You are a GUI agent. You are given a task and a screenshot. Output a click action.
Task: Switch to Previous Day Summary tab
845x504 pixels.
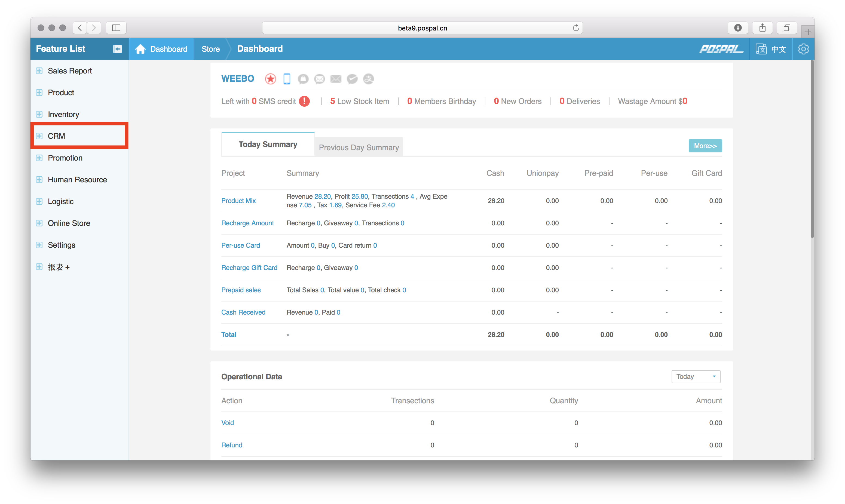(x=359, y=147)
